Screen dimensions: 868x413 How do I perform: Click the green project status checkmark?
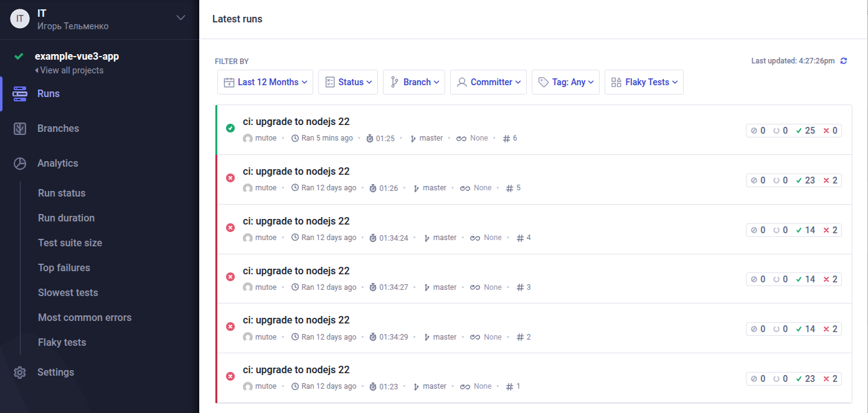[x=19, y=56]
